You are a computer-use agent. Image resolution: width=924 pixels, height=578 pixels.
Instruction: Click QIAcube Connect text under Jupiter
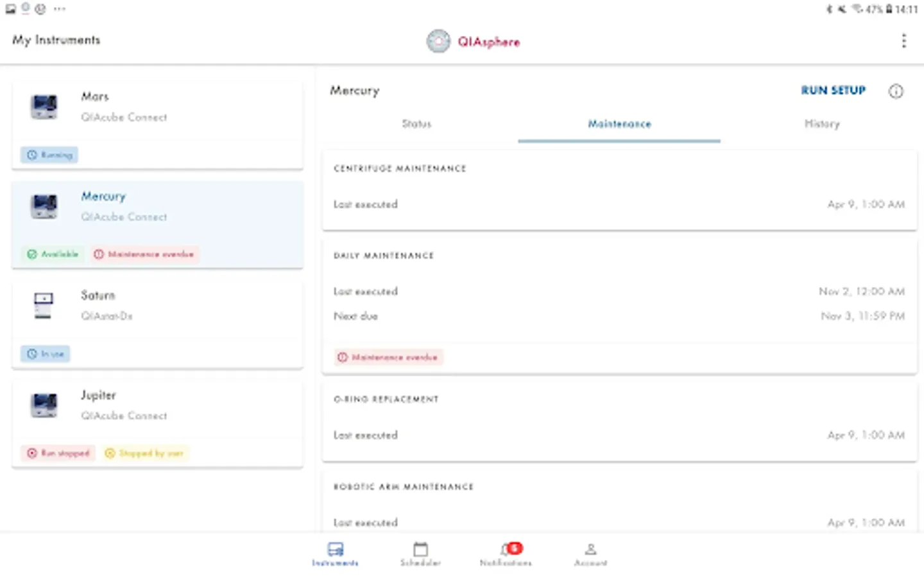124,416
